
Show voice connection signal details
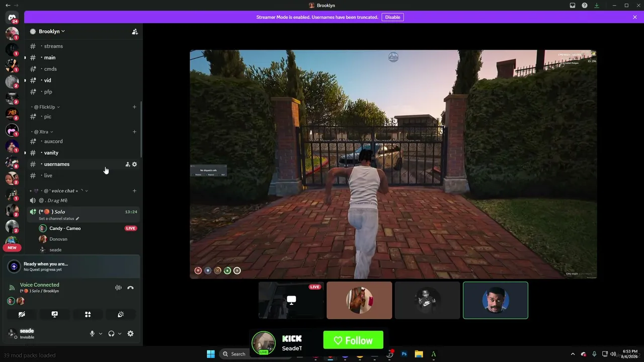pyautogui.click(x=12, y=288)
